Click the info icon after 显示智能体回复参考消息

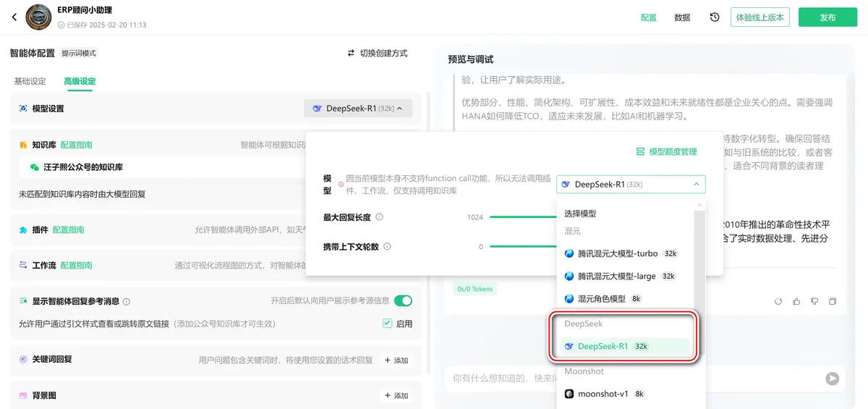click(x=127, y=301)
